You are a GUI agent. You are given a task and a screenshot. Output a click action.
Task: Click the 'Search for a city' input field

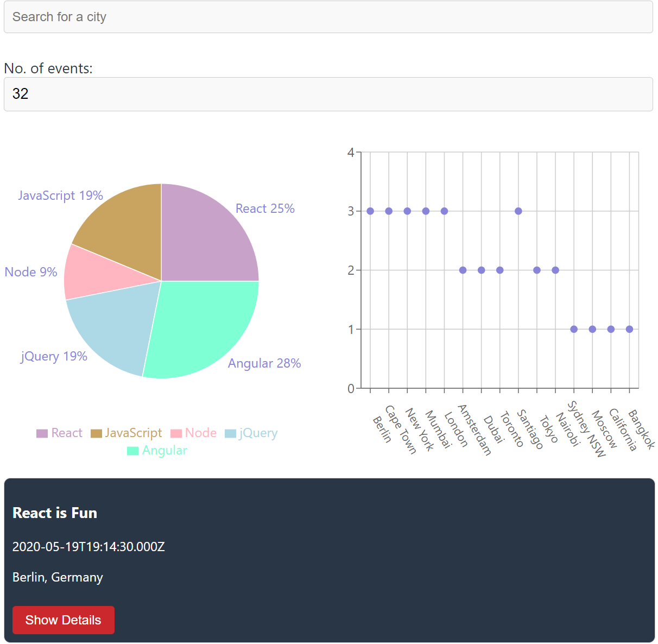point(328,17)
